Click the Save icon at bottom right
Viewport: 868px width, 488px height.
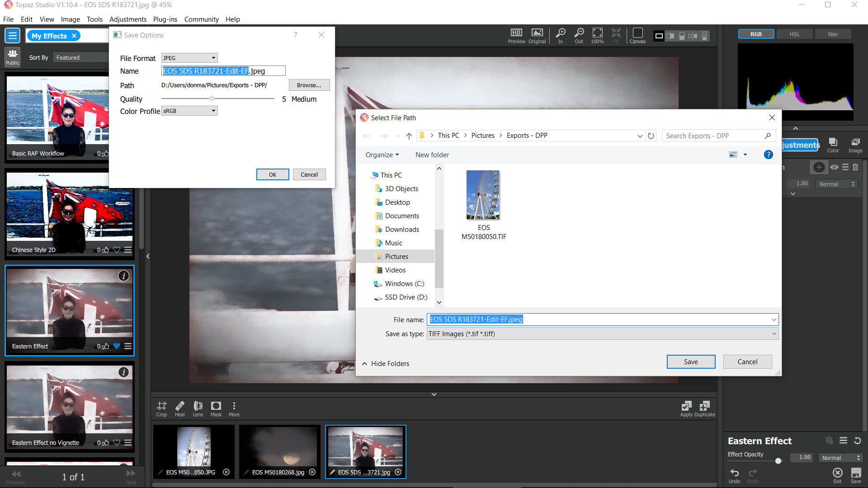pyautogui.click(x=856, y=475)
